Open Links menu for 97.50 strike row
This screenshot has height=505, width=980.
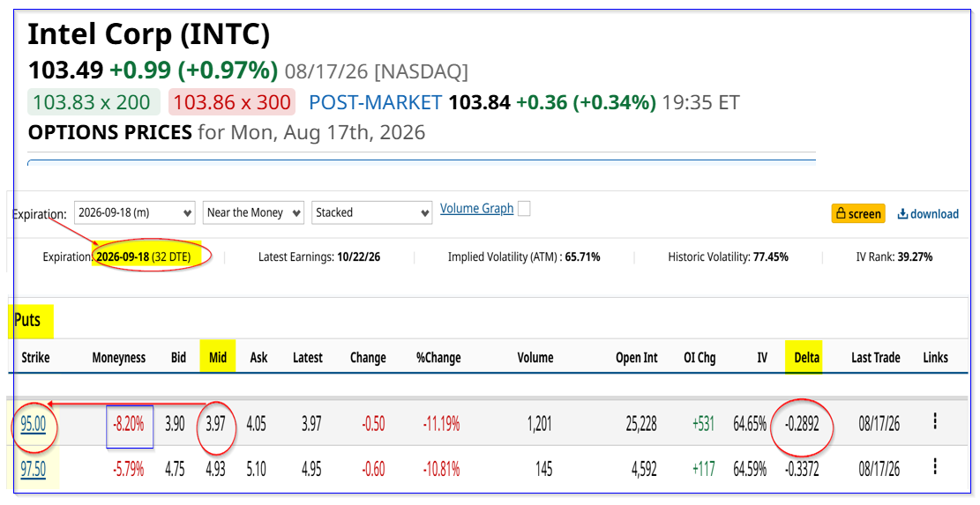(x=935, y=466)
